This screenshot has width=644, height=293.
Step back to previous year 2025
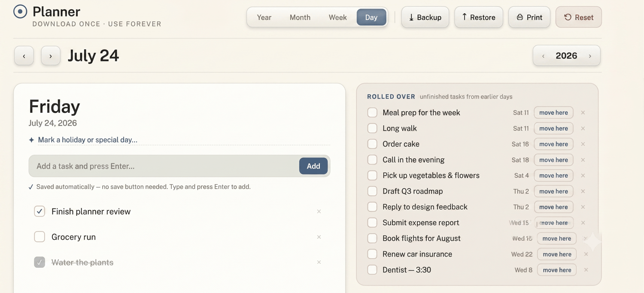click(x=543, y=56)
